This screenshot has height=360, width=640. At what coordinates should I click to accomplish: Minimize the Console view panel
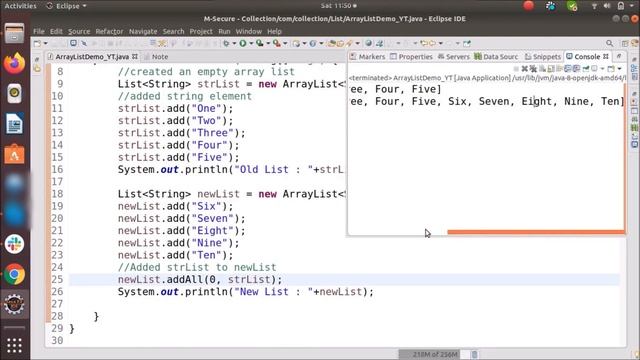[x=619, y=56]
